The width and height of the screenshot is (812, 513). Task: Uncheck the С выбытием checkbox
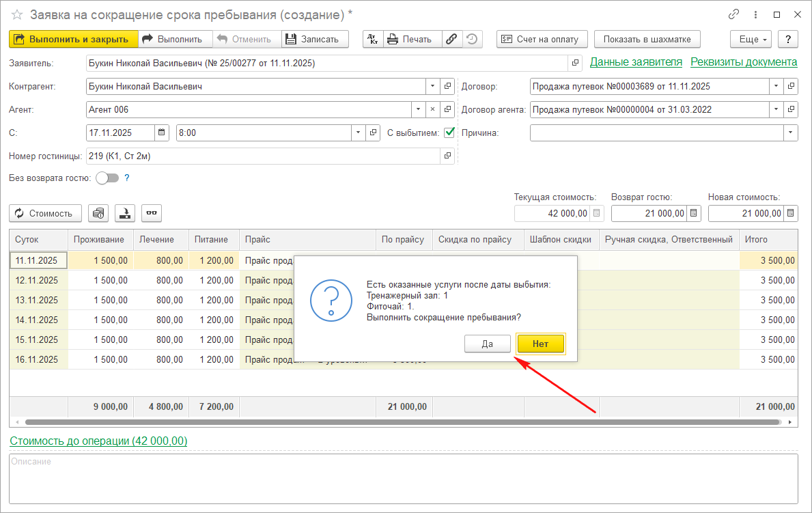click(x=449, y=133)
